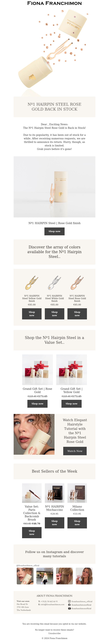Shop now for the Rose Gold finish hairpin
Image resolution: width=109 pixels, height=644 pixels.
(x=54, y=231)
